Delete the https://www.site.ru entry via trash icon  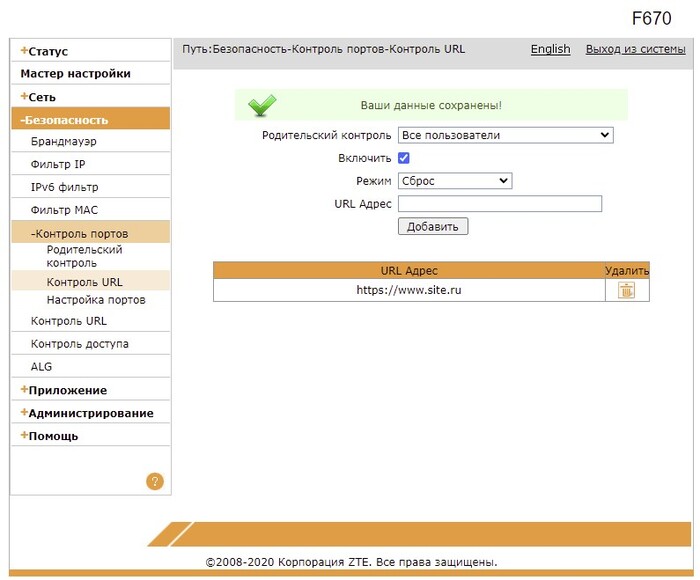pyautogui.click(x=626, y=290)
